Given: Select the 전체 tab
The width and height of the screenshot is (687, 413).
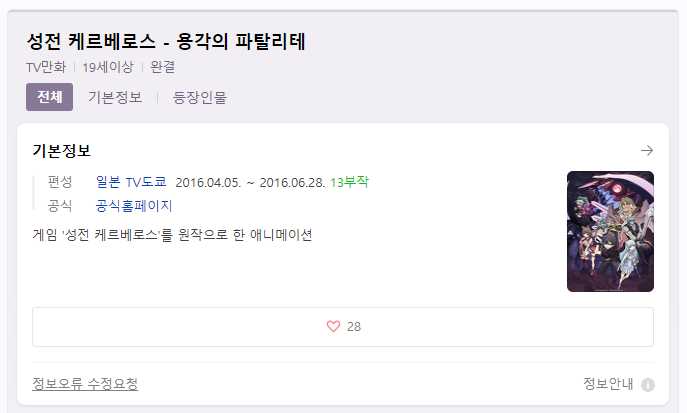Looking at the screenshot, I should pyautogui.click(x=50, y=97).
